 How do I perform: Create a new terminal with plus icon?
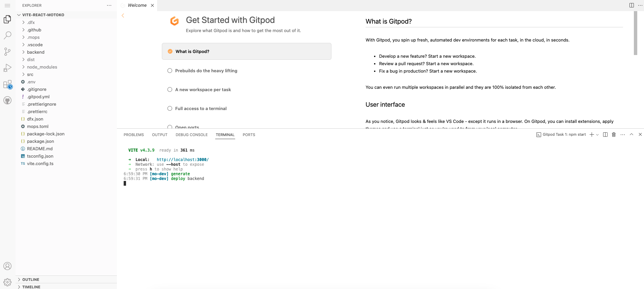coord(592,135)
